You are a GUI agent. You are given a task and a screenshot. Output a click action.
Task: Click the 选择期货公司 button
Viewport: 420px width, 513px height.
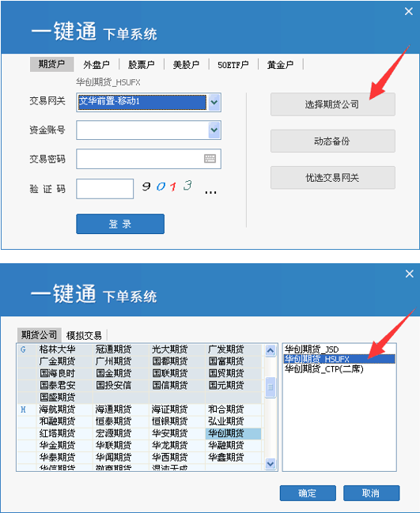pos(332,104)
